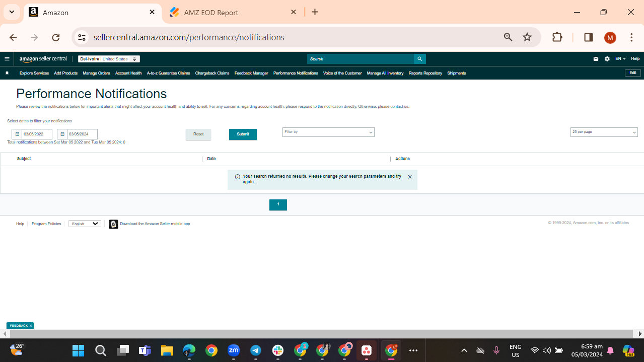This screenshot has width=644, height=362.
Task: Open Slack from the taskbar
Action: 278,350
